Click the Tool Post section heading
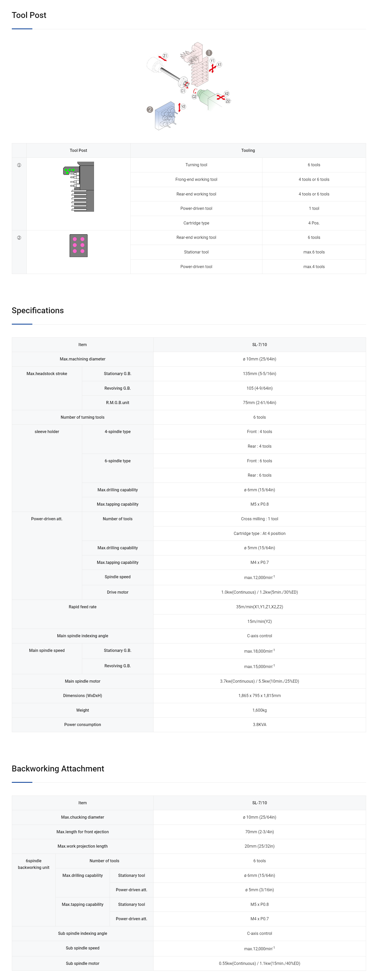381x980 pixels. pos(29,15)
